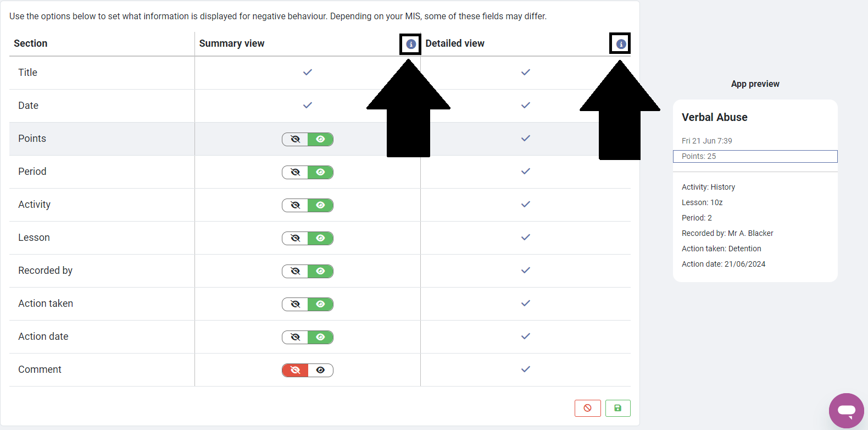The height and width of the screenshot is (430, 868).
Task: Click the Comment detailed view checkmark
Action: click(526, 369)
